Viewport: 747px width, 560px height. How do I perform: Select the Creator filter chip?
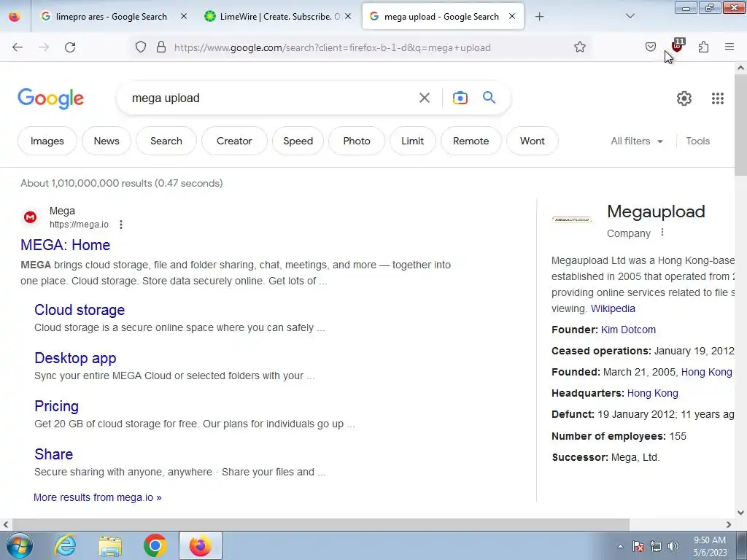click(x=234, y=141)
